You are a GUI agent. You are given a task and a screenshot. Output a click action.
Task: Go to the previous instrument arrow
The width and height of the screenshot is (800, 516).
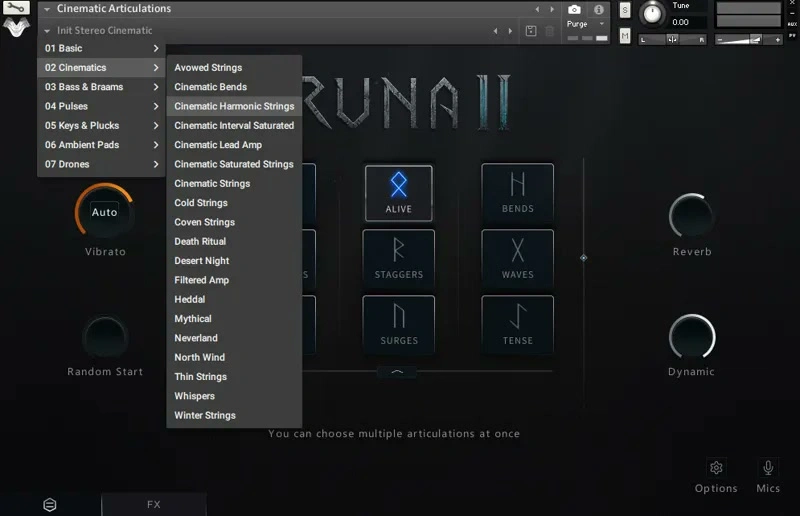pos(537,9)
